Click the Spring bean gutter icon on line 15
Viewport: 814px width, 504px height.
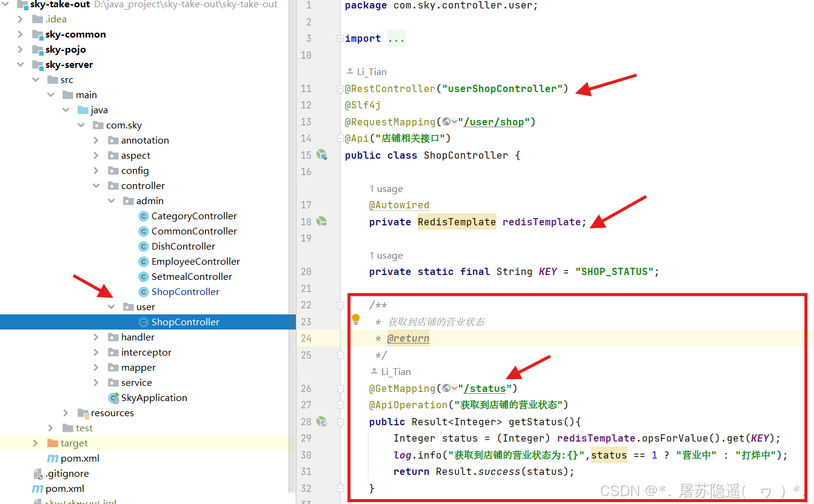click(322, 155)
